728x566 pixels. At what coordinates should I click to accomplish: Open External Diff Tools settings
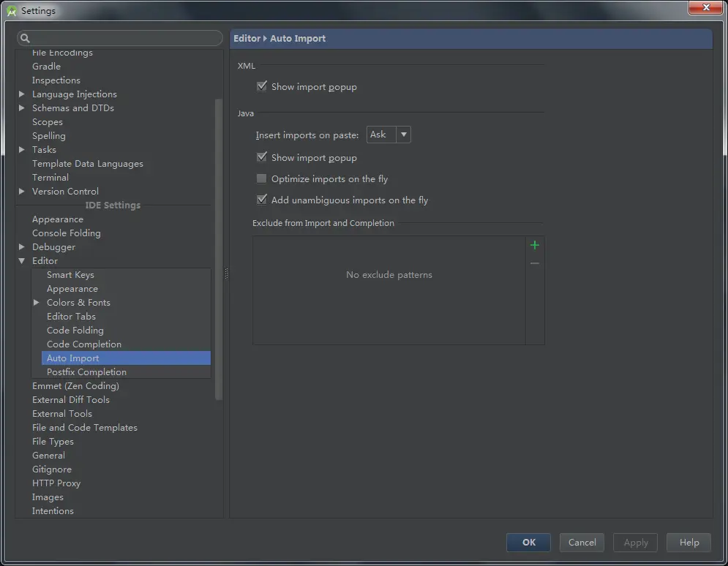point(70,400)
